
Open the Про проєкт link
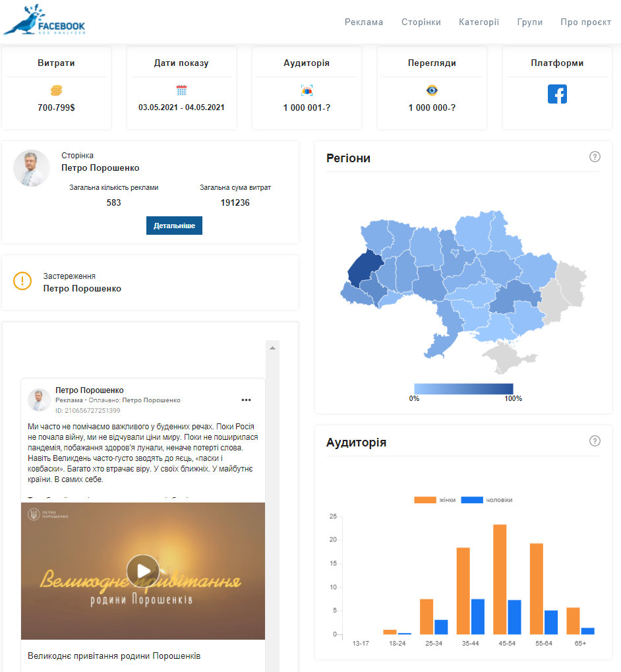coord(585,22)
